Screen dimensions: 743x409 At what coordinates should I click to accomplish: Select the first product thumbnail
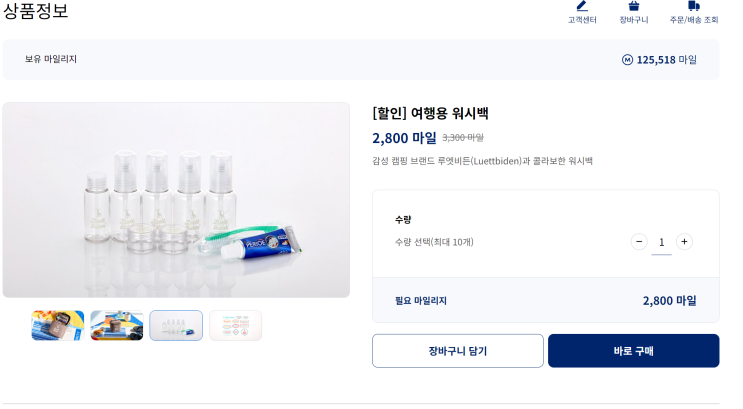57,325
